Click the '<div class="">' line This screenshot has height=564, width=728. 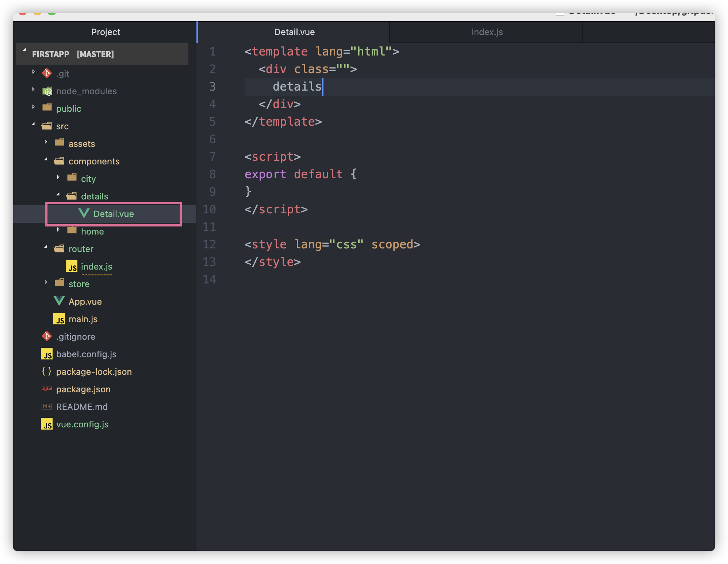(x=307, y=69)
